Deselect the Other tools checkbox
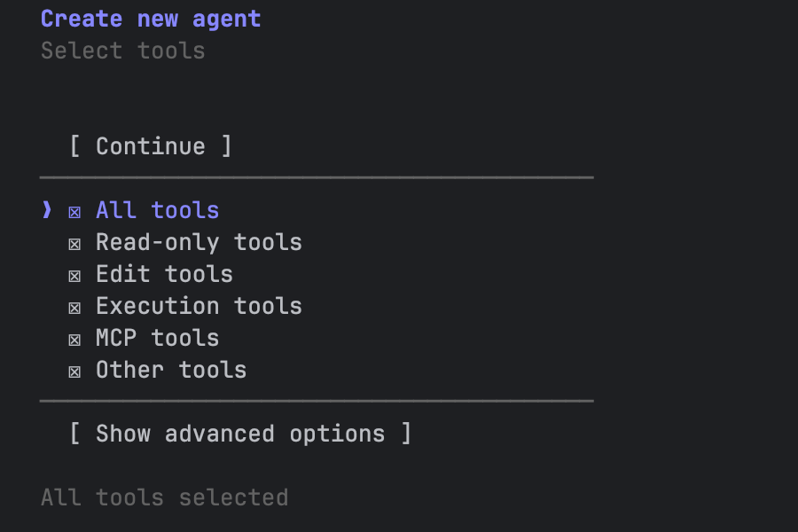The height and width of the screenshot is (532, 798). pyautogui.click(x=74, y=372)
